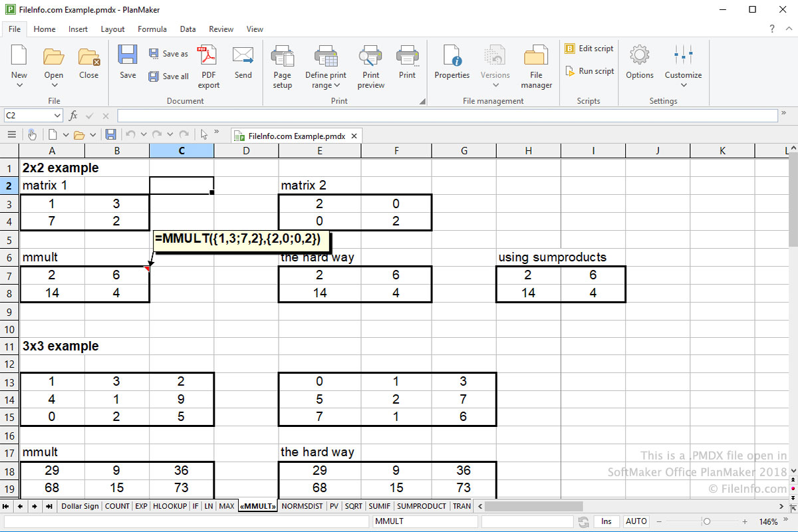Adjust the zoom slider handle
The height and width of the screenshot is (532, 798).
(x=707, y=522)
